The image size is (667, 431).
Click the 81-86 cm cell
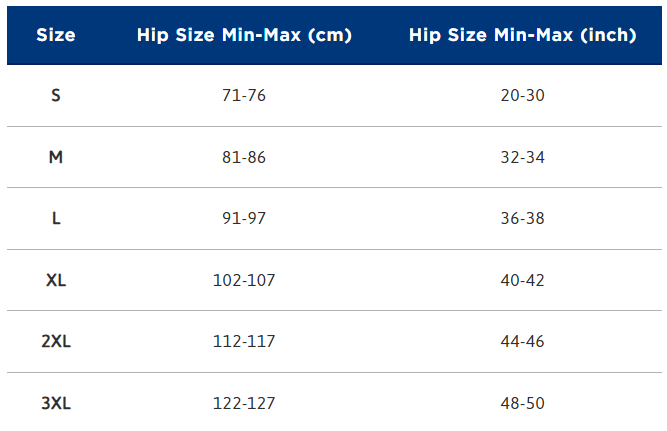click(x=243, y=157)
